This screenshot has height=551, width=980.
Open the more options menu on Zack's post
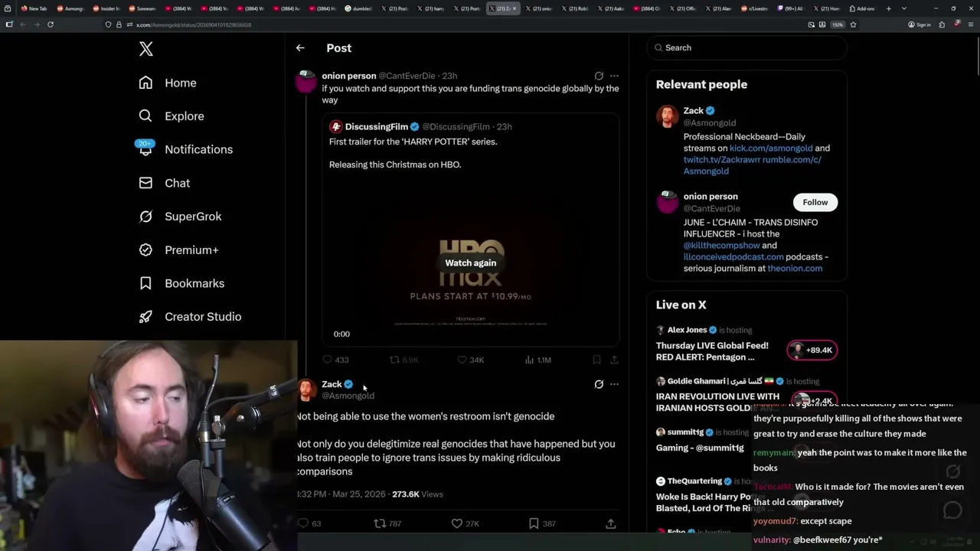(x=614, y=384)
